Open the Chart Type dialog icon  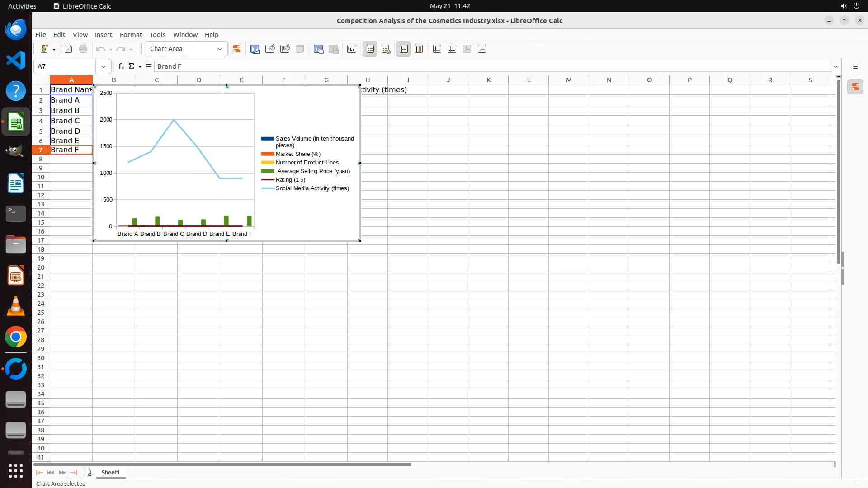pos(255,49)
